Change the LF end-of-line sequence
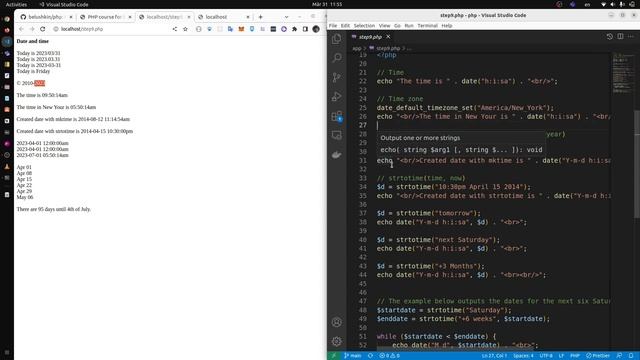The width and height of the screenshot is (640, 360). (x=561, y=356)
